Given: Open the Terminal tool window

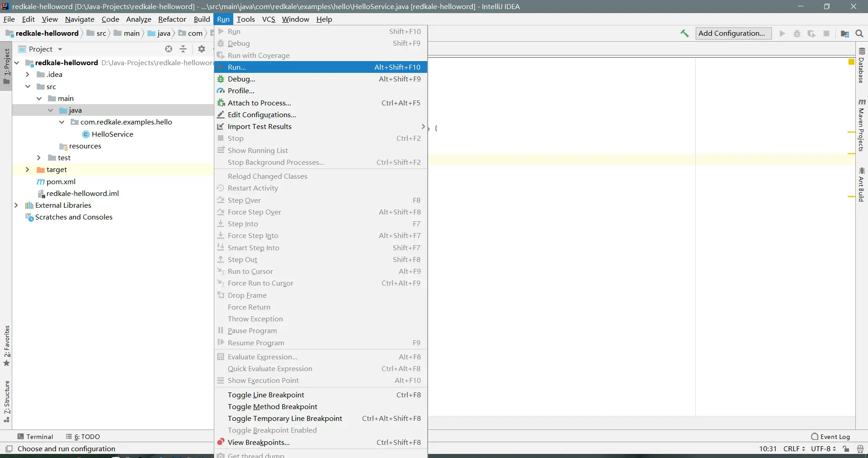Looking at the screenshot, I should coord(35,437).
